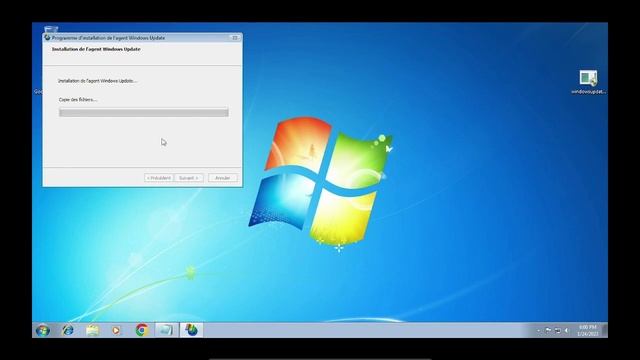The width and height of the screenshot is (640, 360).
Task: Click the Annuler button in installer
Action: click(222, 178)
